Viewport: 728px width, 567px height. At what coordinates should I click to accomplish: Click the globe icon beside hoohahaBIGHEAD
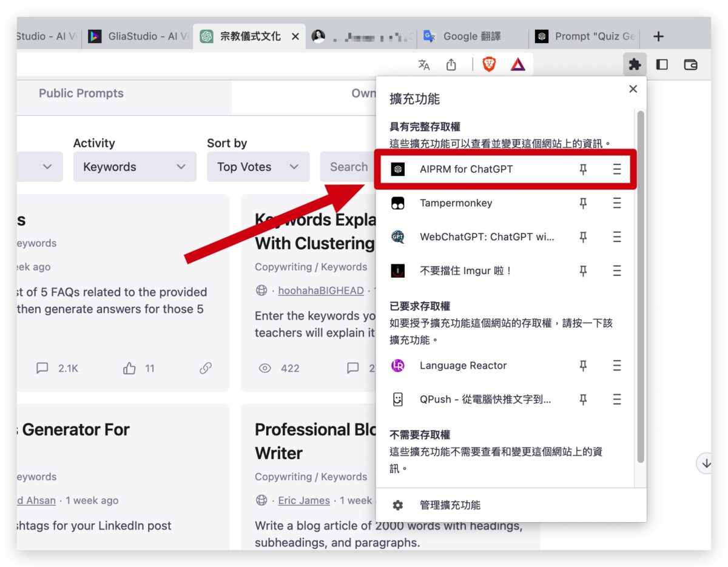pyautogui.click(x=261, y=290)
